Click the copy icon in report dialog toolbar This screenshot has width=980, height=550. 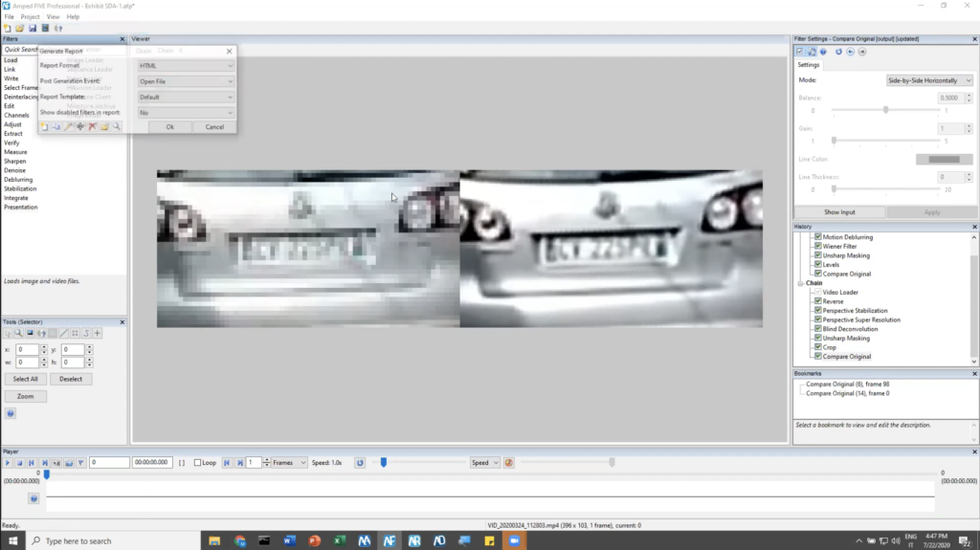click(56, 126)
